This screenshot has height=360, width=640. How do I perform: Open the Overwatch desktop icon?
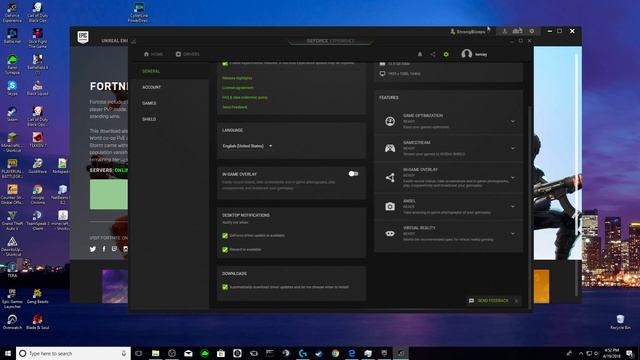[12, 322]
